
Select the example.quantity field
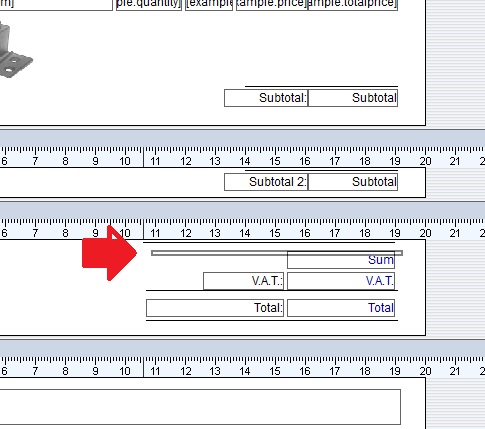[x=149, y=5]
